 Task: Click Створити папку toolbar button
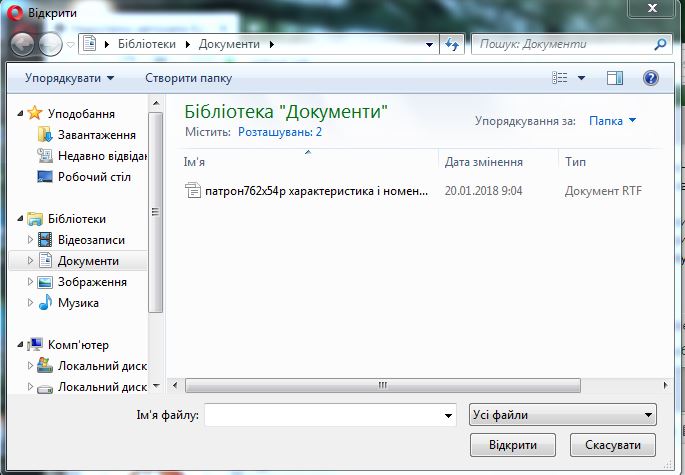188,78
